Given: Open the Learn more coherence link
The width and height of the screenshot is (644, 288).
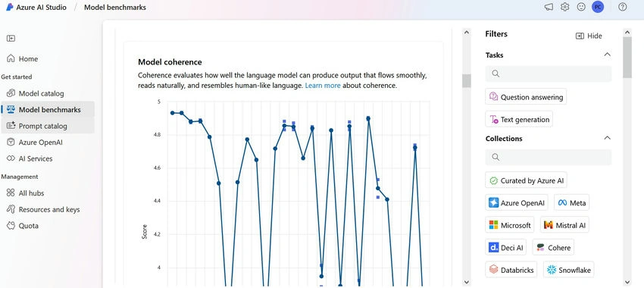Looking at the screenshot, I should (323, 86).
